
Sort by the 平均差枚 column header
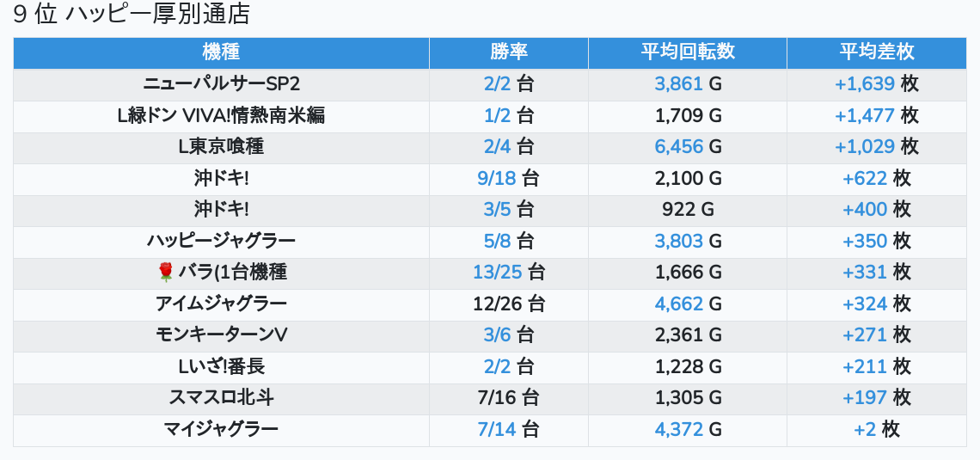tap(877, 52)
